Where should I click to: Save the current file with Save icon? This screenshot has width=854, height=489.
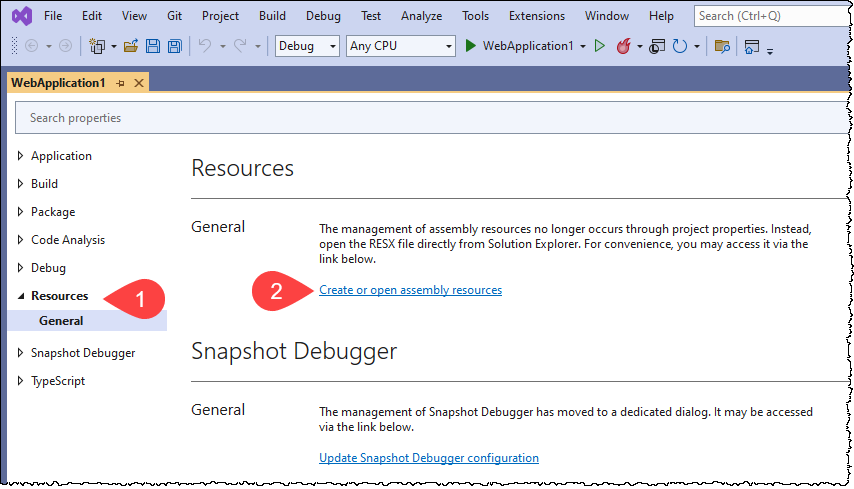(x=153, y=46)
